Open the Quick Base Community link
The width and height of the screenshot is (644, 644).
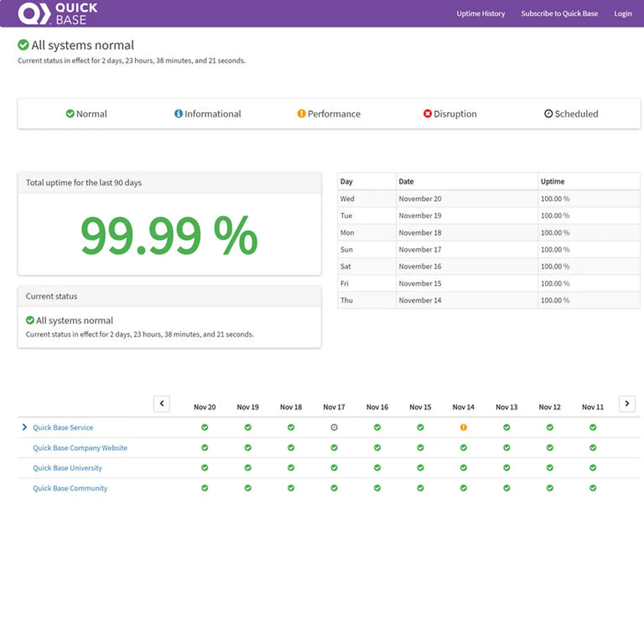pyautogui.click(x=70, y=488)
